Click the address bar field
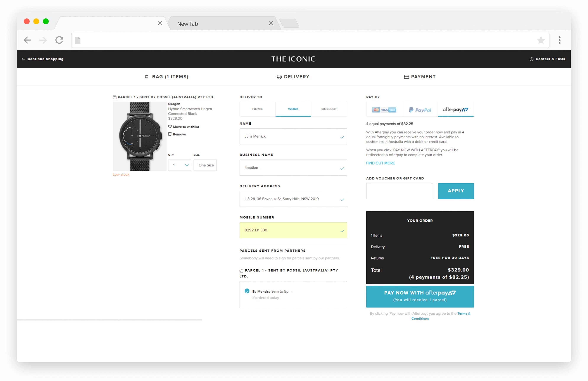Screen dimensions: 588x381 coord(310,40)
